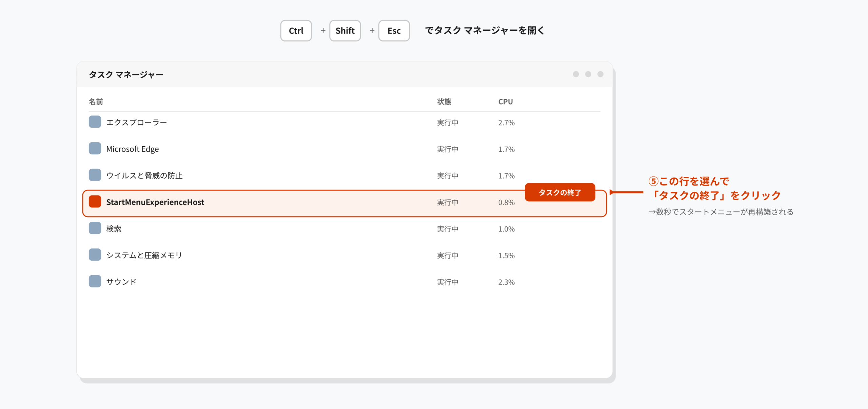Click the ウイルスと脅威の防止 process icon
The image size is (868, 409).
(x=95, y=175)
